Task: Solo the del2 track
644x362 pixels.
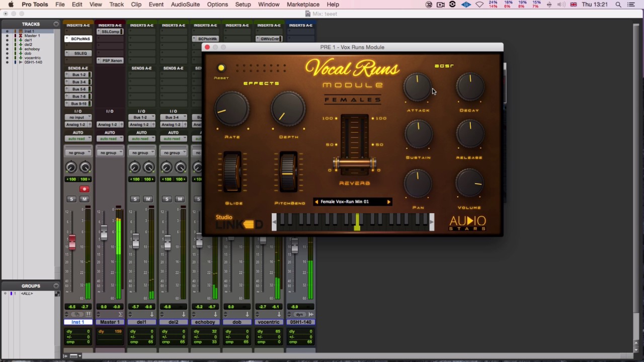Action: pos(167,199)
